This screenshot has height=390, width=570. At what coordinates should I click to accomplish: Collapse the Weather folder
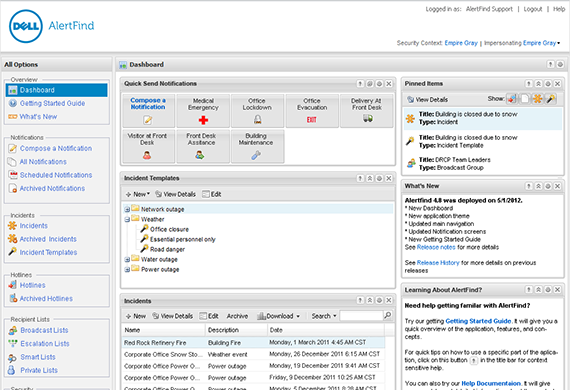127,220
